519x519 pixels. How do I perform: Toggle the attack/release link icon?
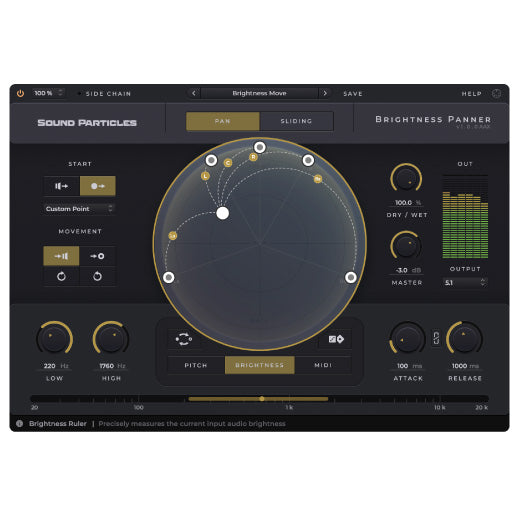pos(436,338)
